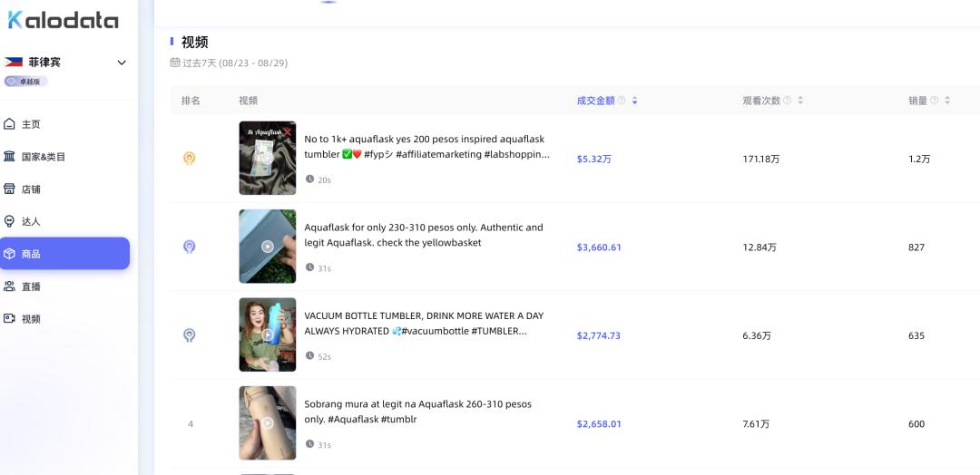Click the Philippines flag icon
The width and height of the screenshot is (980, 475).
pos(13,62)
